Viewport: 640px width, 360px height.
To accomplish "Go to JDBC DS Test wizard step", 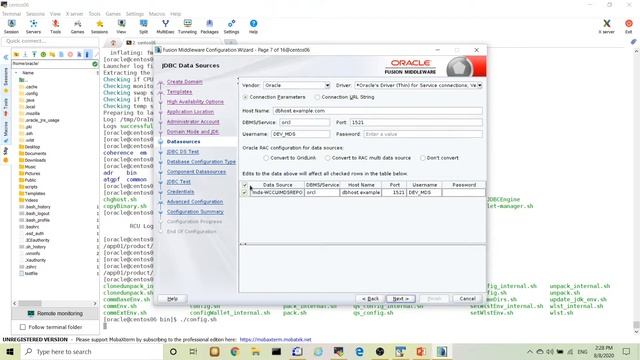I will point(183,151).
